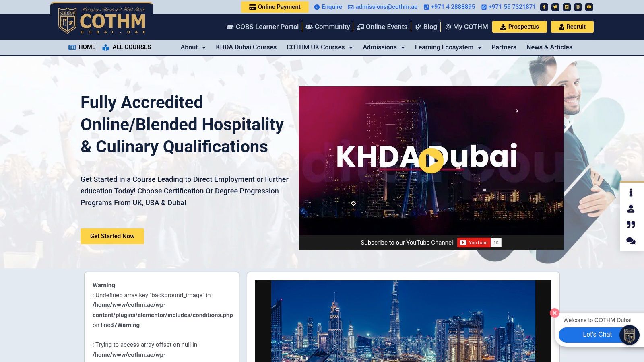Close the Welcome to COTHM Dubai popup
Viewport: 644px width, 362px height.
point(555,313)
